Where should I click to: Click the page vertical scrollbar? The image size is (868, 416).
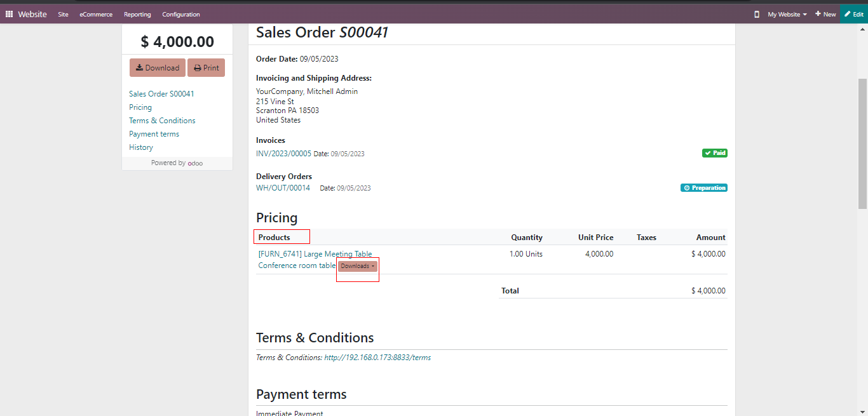(x=862, y=143)
